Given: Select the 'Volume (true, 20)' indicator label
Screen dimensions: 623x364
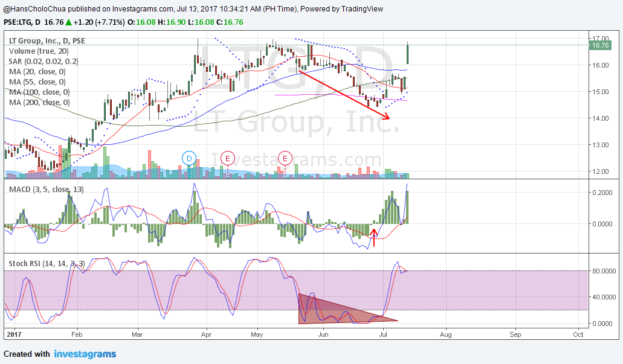Looking at the screenshot, I should coord(39,51).
